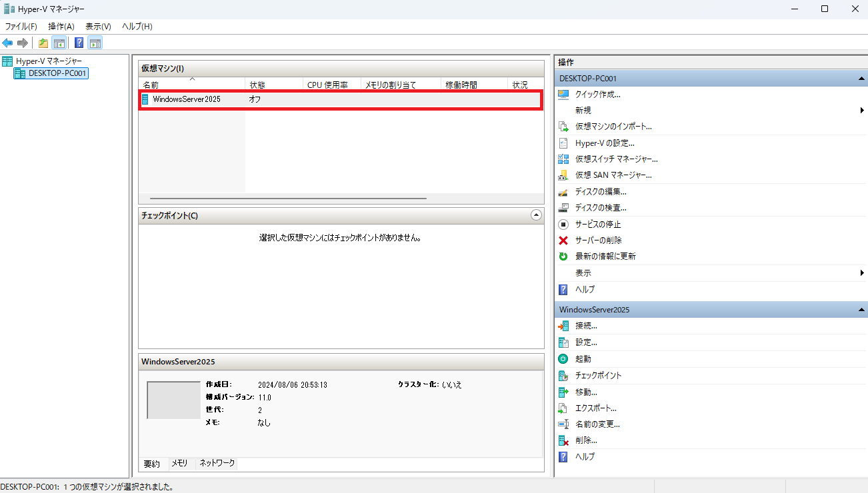
Task: Click the 接続... action link
Action: pos(586,326)
